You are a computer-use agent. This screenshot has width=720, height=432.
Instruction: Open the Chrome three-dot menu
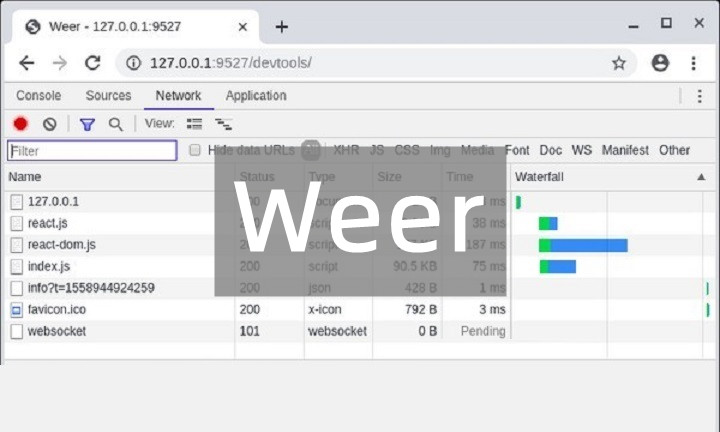[693, 63]
